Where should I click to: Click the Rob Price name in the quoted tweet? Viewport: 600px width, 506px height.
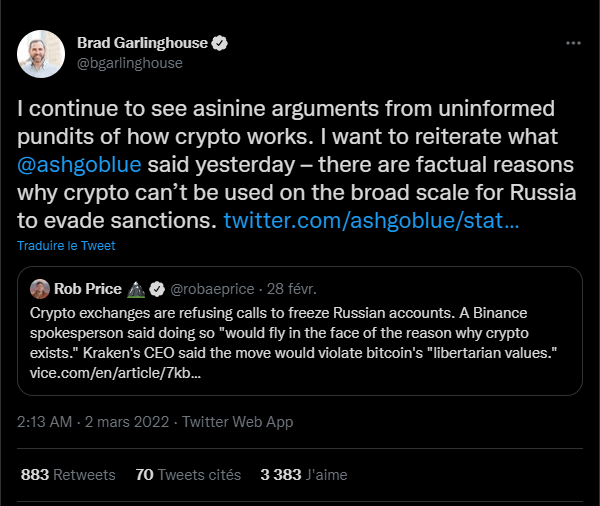click(x=87, y=290)
